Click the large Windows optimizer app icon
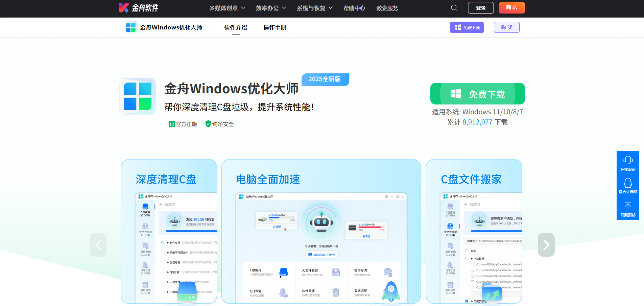The image size is (644, 306). coord(138,96)
